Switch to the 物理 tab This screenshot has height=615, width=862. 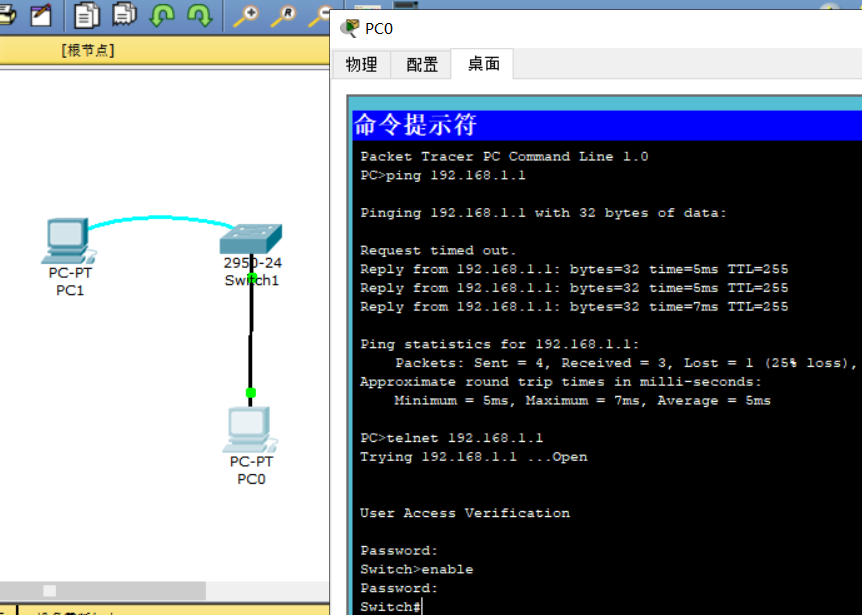361,64
